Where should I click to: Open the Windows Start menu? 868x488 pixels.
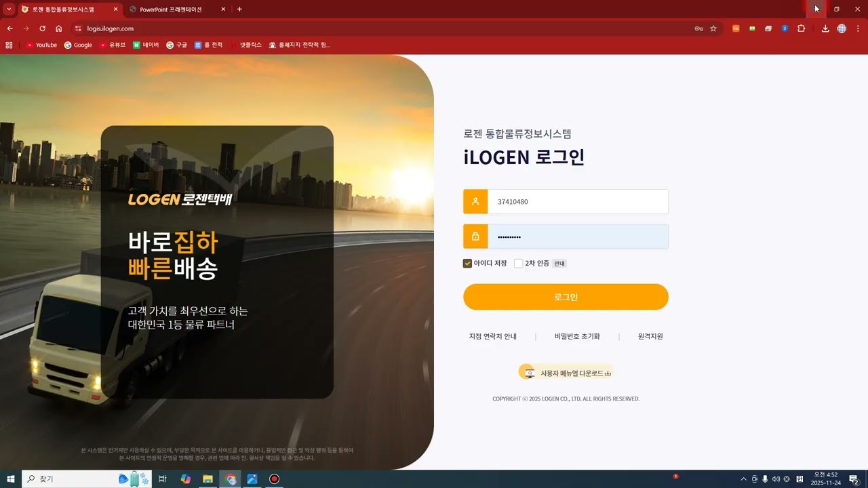click(x=11, y=479)
